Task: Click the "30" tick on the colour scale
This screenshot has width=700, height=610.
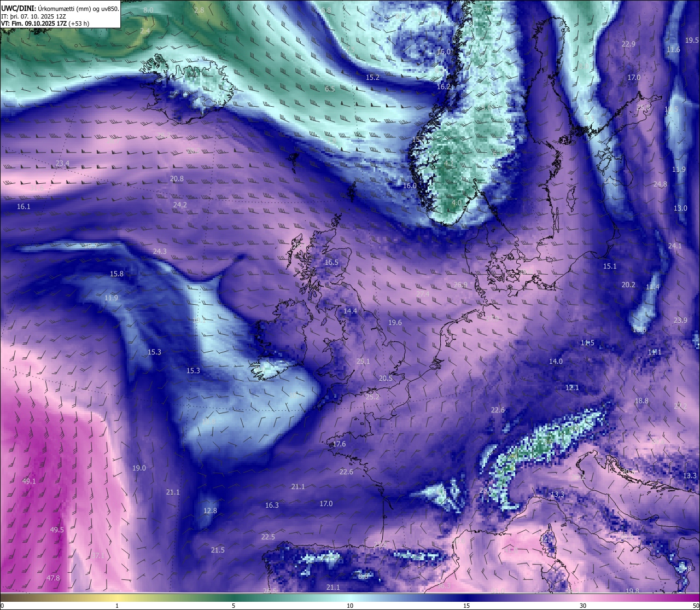Action: (x=583, y=606)
